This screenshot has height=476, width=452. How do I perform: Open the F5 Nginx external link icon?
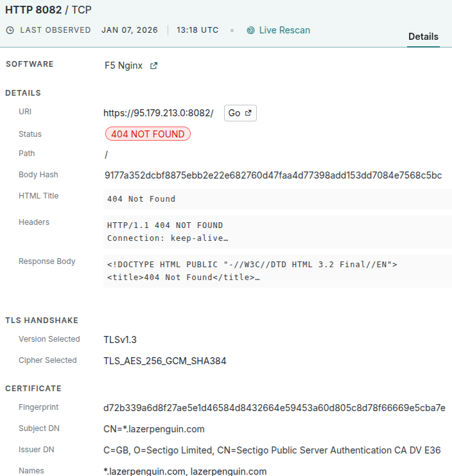(153, 66)
